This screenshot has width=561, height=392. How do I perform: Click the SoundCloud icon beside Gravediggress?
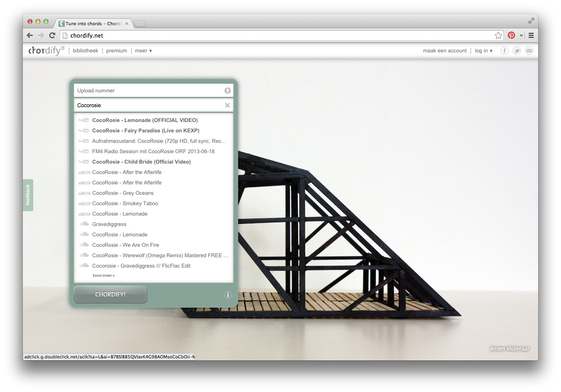(x=84, y=224)
